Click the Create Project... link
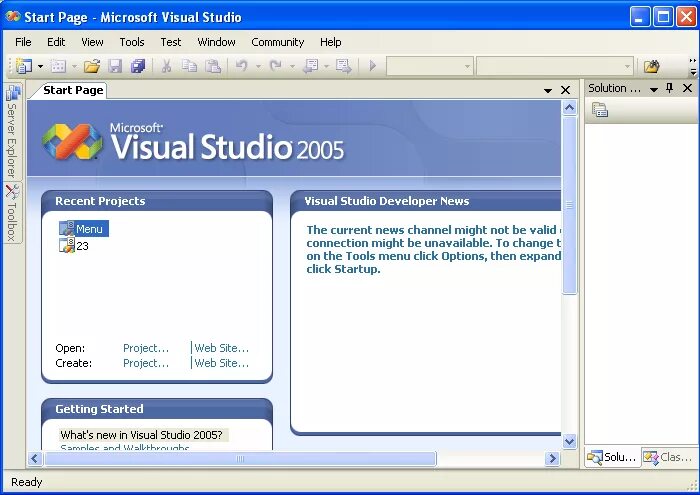The width and height of the screenshot is (700, 495). pyautogui.click(x=146, y=363)
